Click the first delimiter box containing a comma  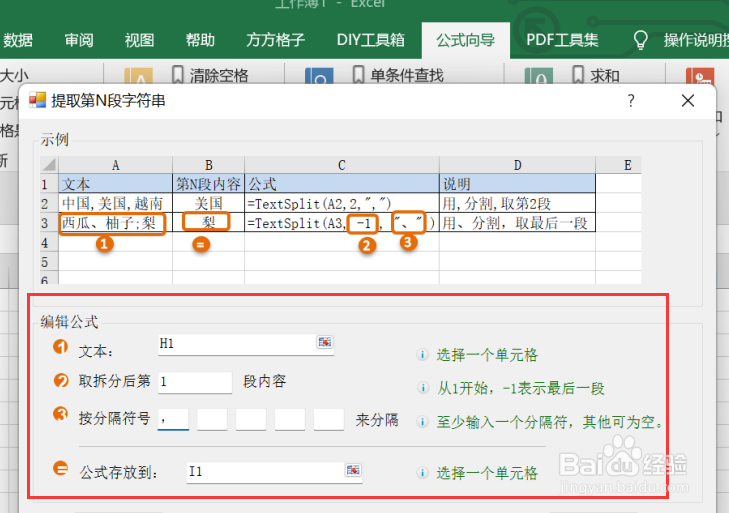173,420
